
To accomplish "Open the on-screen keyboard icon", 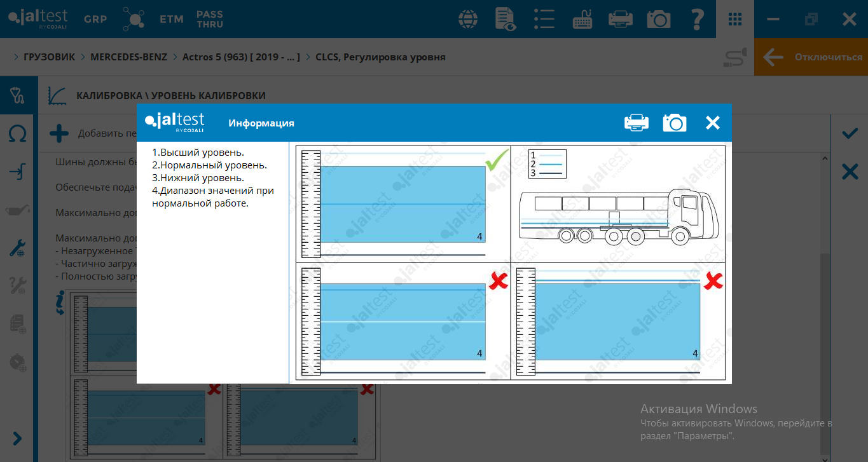I will 582,19.
